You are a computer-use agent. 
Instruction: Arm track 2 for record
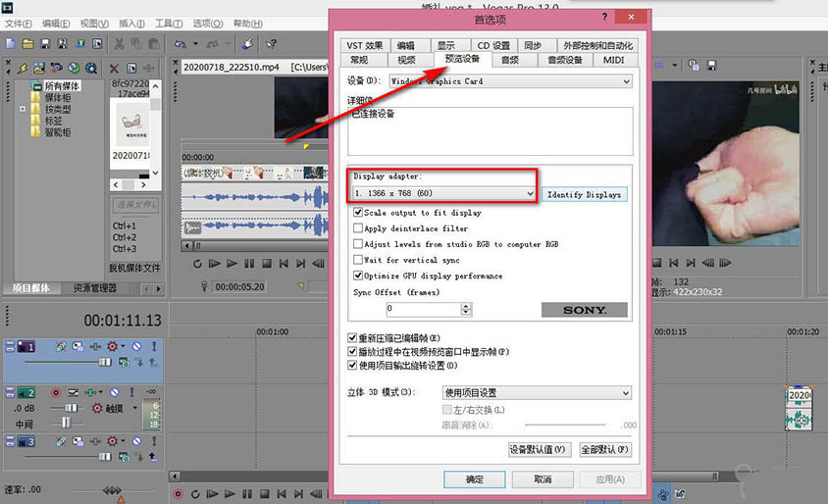[56, 392]
